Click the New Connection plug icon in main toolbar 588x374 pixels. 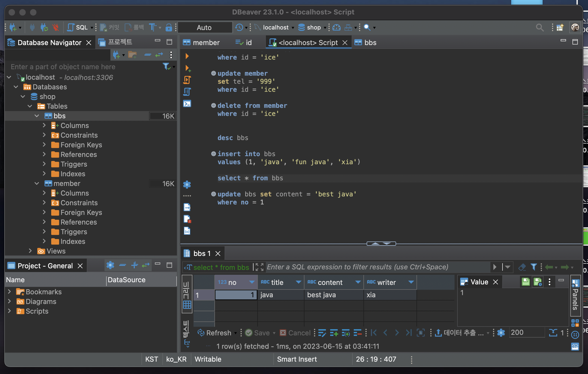click(13, 27)
